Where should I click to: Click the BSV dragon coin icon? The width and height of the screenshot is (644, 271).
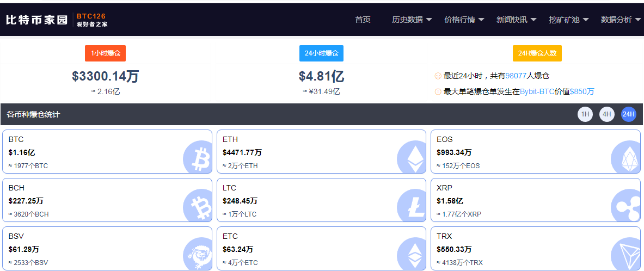click(197, 254)
